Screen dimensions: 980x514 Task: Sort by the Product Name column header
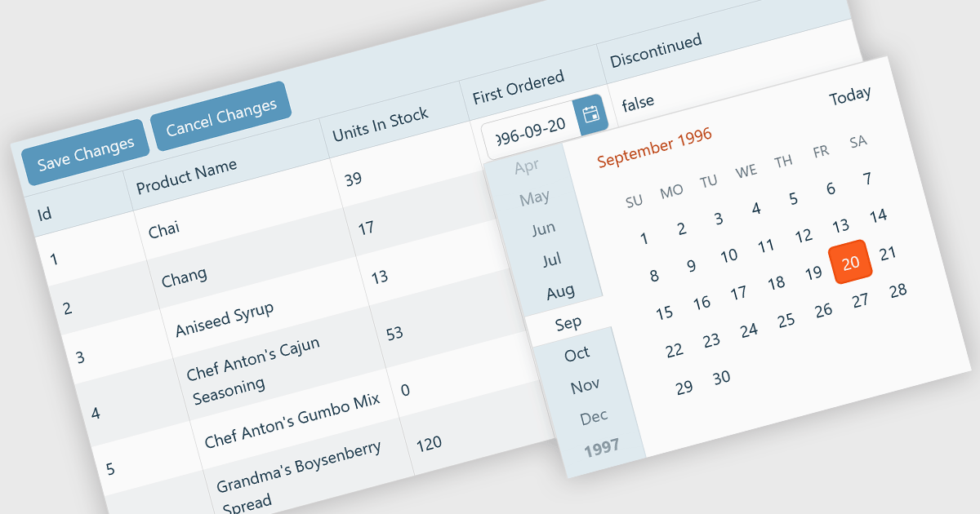[x=186, y=177]
